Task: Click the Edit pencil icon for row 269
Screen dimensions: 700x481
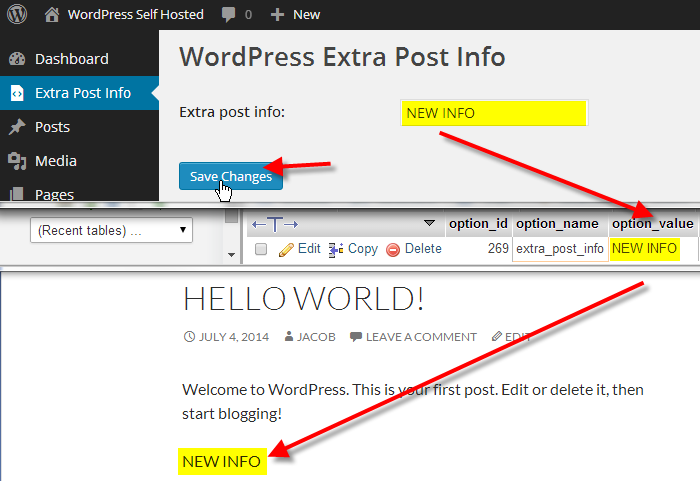Action: click(286, 250)
